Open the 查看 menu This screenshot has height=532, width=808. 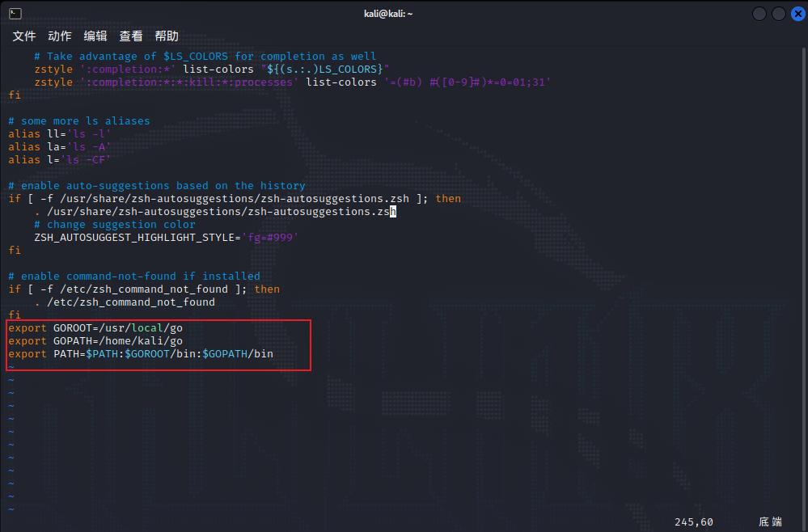(x=130, y=36)
